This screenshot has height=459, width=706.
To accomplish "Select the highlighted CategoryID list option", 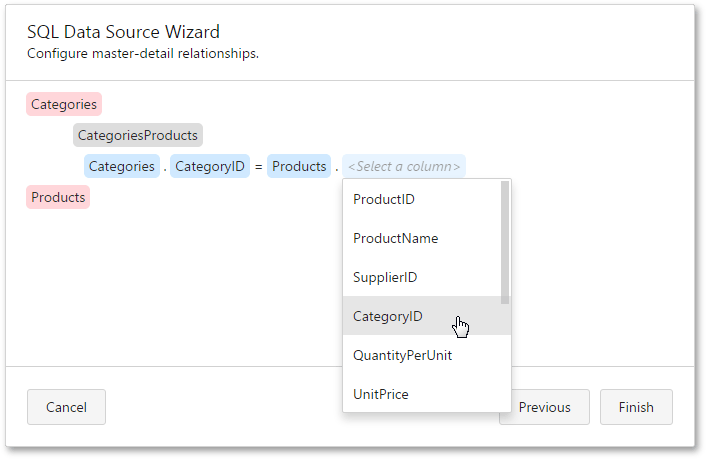I will 388,316.
